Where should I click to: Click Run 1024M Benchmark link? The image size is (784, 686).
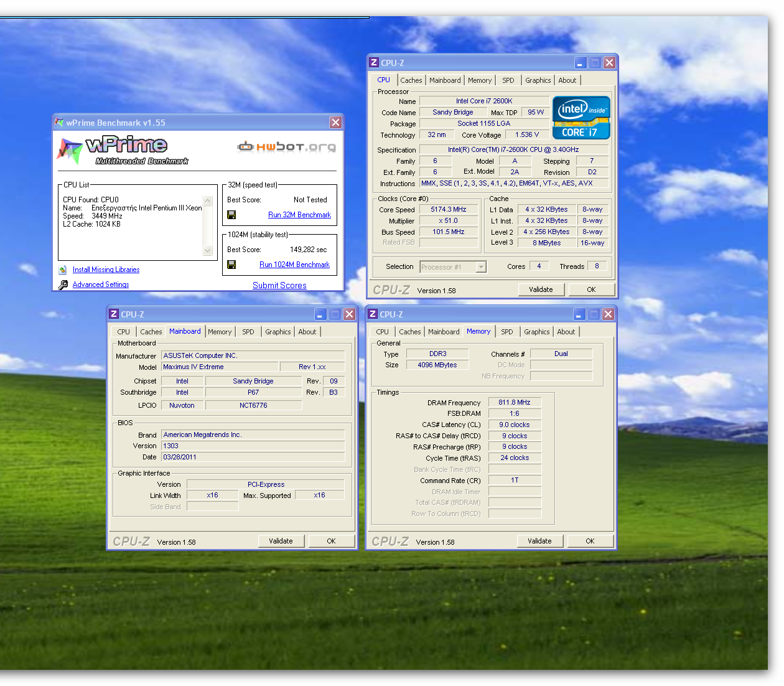(x=294, y=265)
